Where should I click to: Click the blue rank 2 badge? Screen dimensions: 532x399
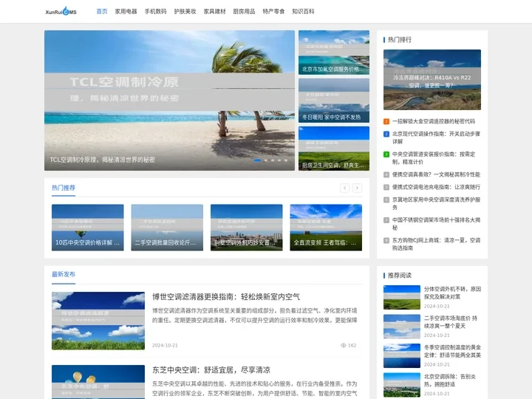(x=386, y=134)
